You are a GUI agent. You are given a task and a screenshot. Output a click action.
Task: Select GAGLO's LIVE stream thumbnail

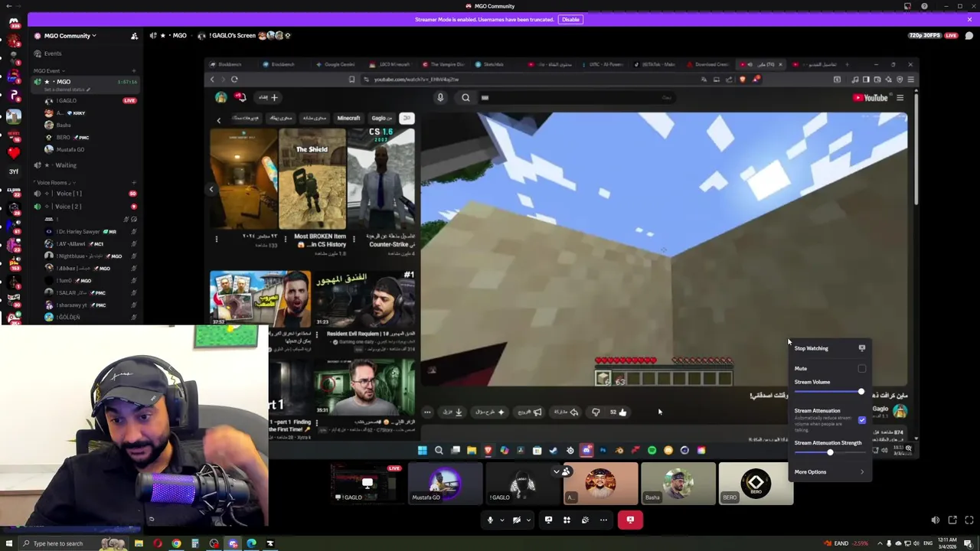[367, 484]
